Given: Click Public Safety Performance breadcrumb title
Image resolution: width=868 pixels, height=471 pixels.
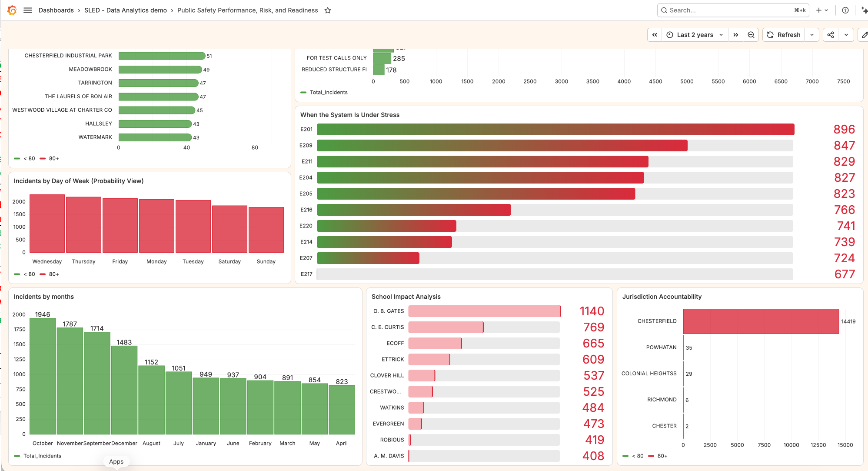Looking at the screenshot, I should (x=248, y=10).
